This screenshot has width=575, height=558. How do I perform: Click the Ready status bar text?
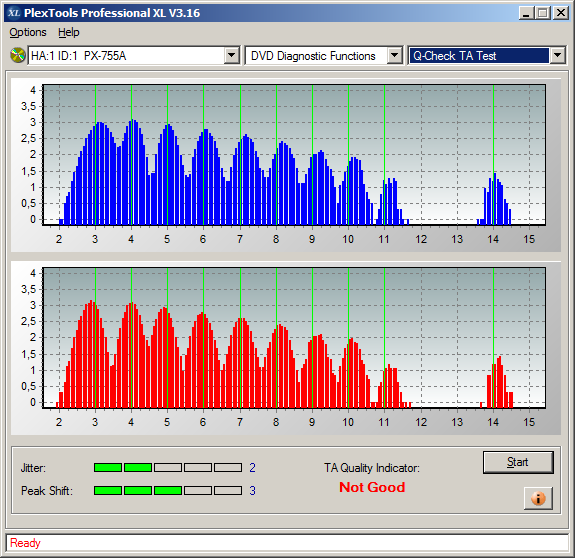(x=25, y=543)
